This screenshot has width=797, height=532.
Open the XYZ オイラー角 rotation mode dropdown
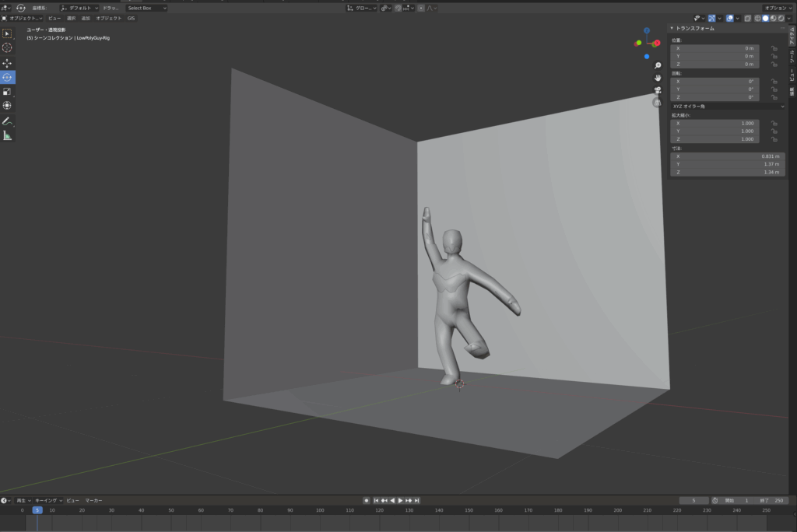728,106
